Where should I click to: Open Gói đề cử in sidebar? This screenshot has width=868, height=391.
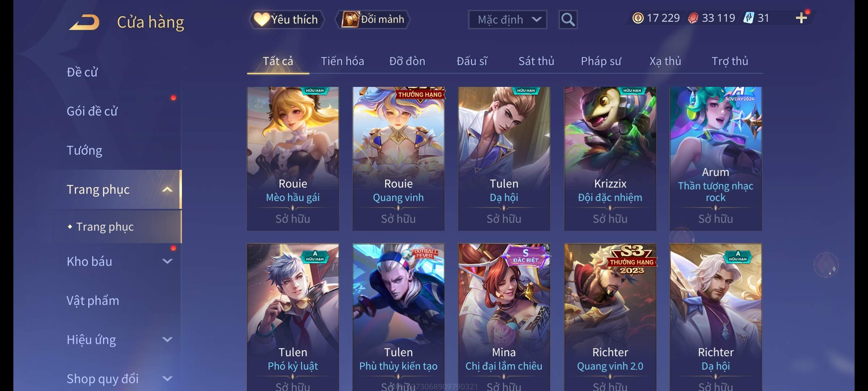coord(92,111)
